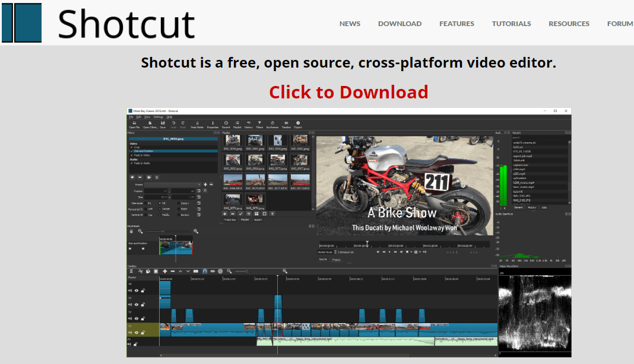Screen dimensions: 634x364
Task: Add a filter with the plus button
Action: click(x=132, y=177)
